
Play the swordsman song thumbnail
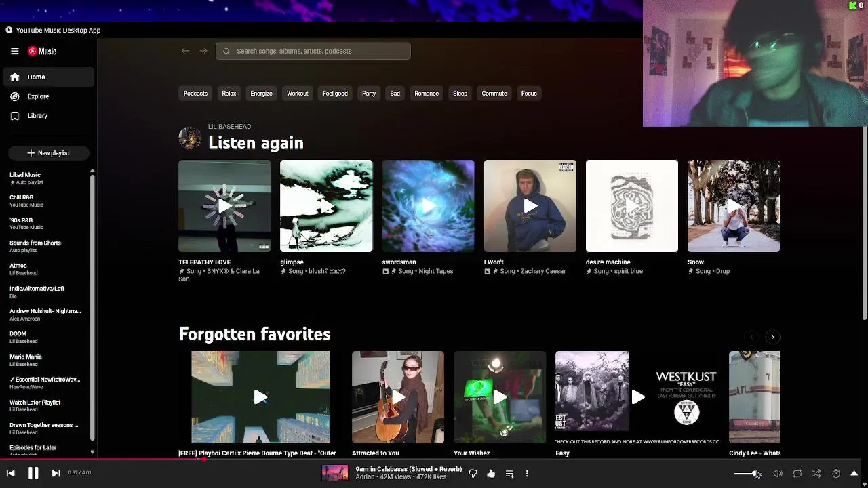click(428, 206)
